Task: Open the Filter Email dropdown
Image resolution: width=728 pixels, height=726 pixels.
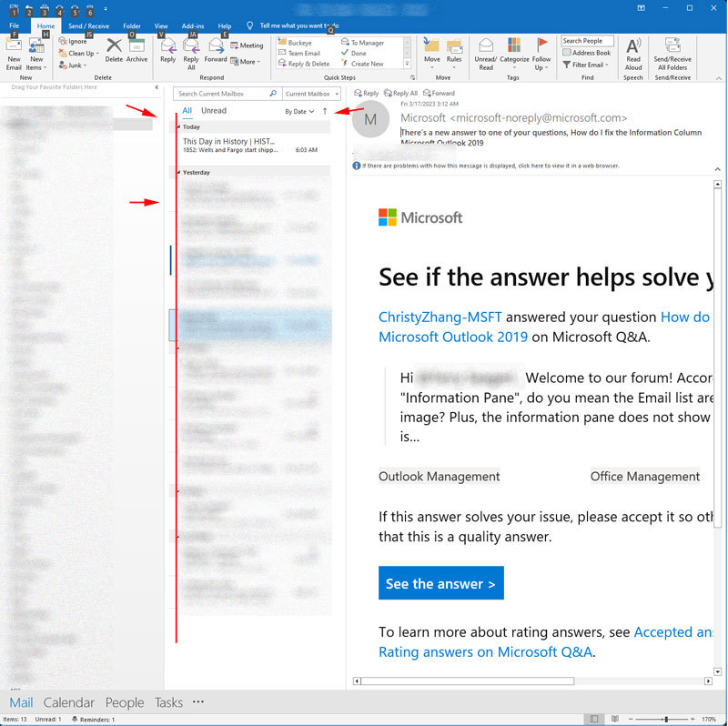Action: 585,65
